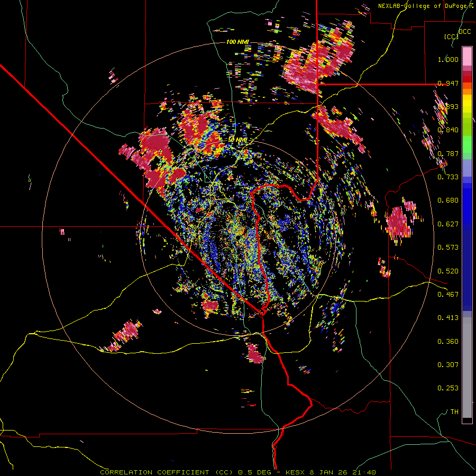Click the 0.413 legend value

point(448,318)
